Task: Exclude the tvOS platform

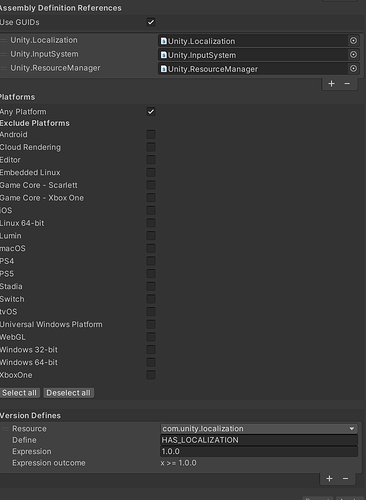Action: click(x=151, y=312)
